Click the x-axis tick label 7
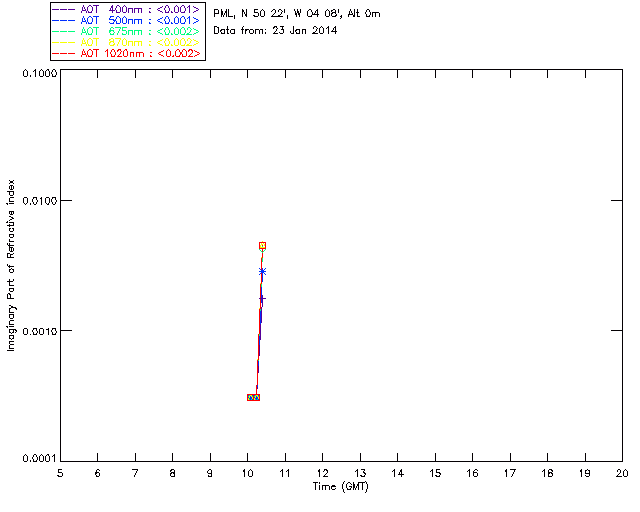This screenshot has width=640, height=512. click(x=135, y=473)
